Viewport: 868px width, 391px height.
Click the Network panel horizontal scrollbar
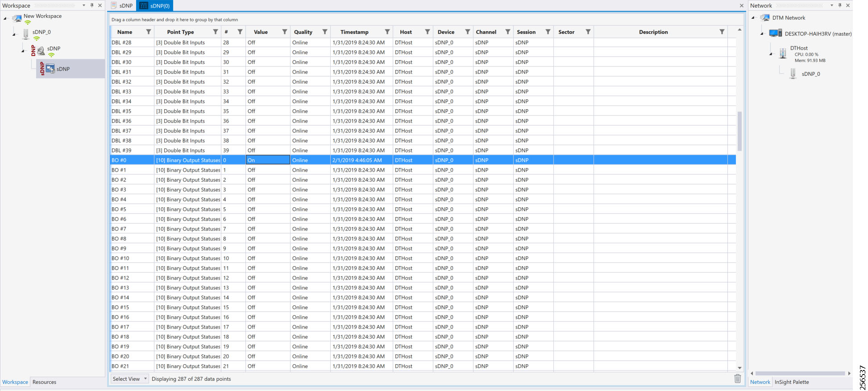(x=800, y=374)
